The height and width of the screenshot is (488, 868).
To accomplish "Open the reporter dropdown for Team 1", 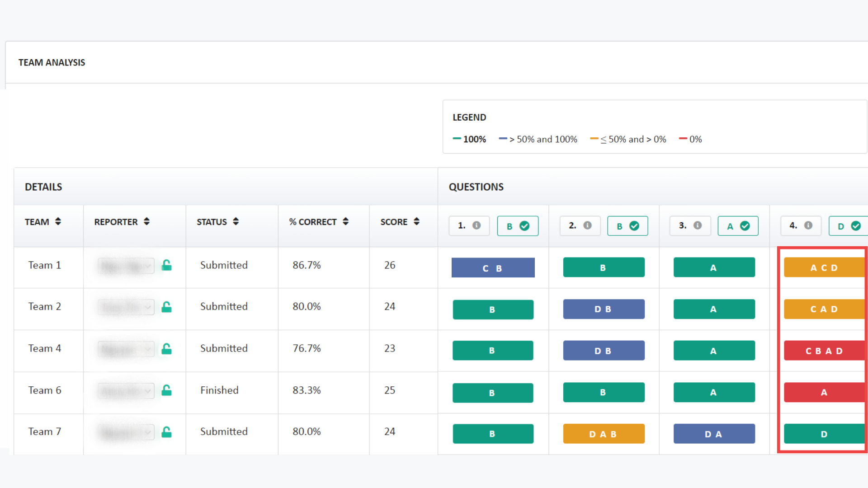I will click(x=126, y=266).
